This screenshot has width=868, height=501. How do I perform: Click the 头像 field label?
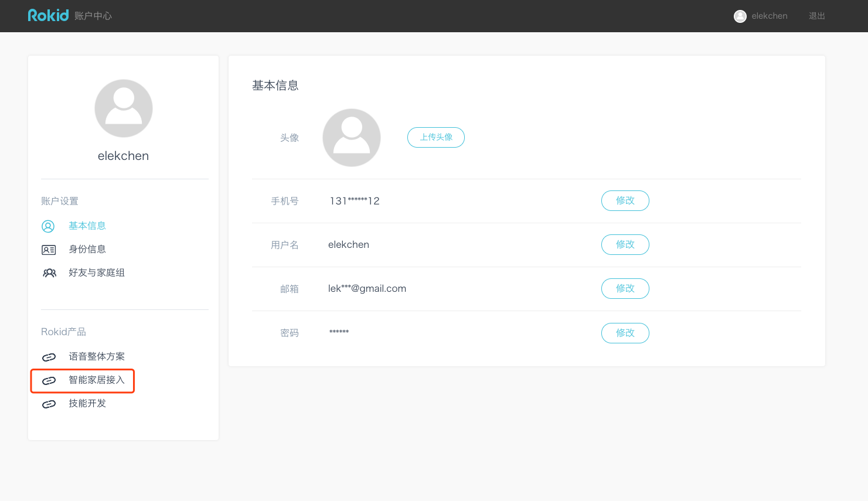[290, 138]
